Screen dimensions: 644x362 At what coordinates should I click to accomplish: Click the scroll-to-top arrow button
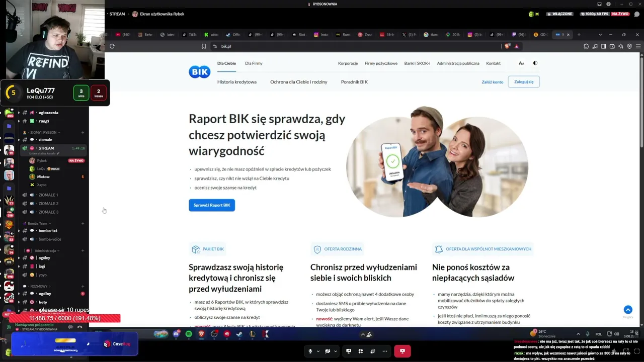tap(628, 310)
